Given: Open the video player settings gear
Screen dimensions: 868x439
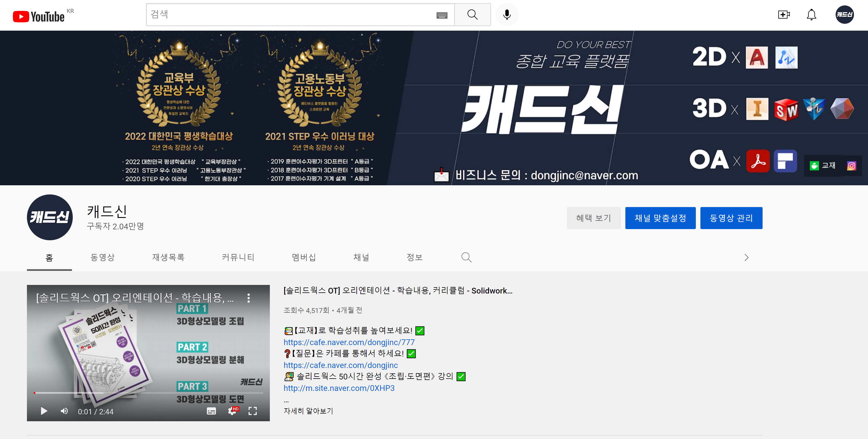Looking at the screenshot, I should click(233, 411).
